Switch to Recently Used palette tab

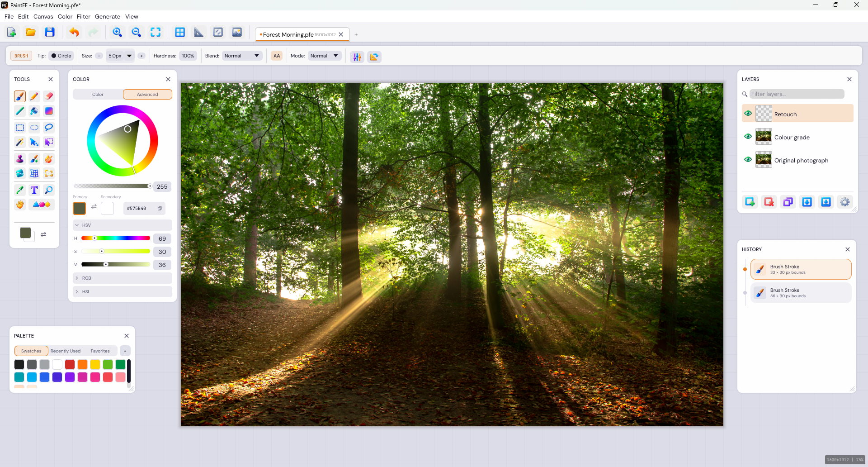pyautogui.click(x=66, y=351)
